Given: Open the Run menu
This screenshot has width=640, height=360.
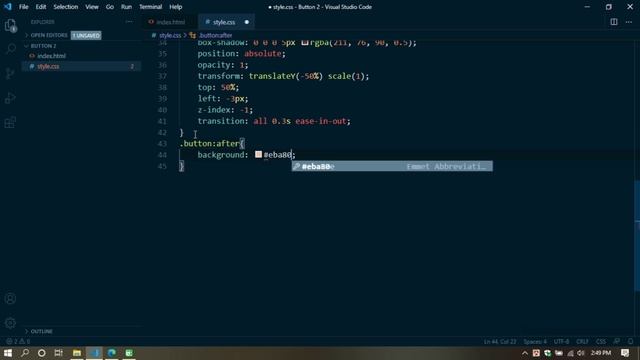Looking at the screenshot, I should [x=127, y=7].
